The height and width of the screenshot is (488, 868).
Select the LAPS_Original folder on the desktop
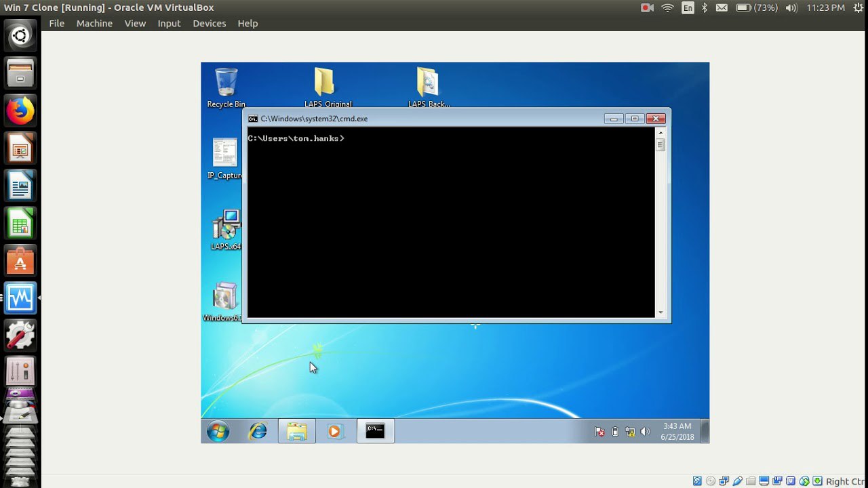(328, 87)
